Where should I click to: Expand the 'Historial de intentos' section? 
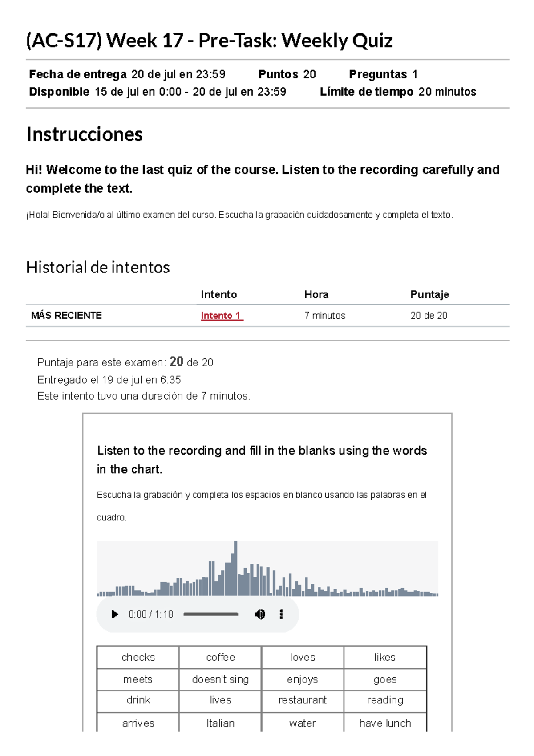point(98,266)
